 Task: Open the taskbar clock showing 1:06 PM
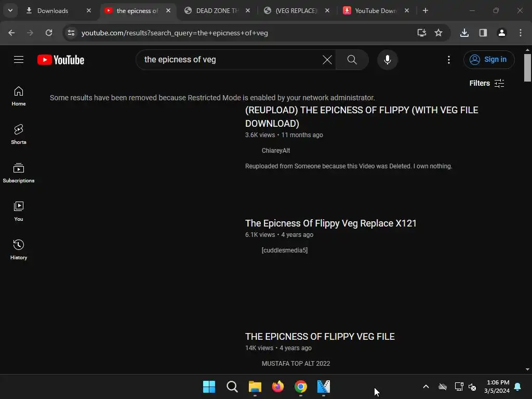tap(497, 387)
